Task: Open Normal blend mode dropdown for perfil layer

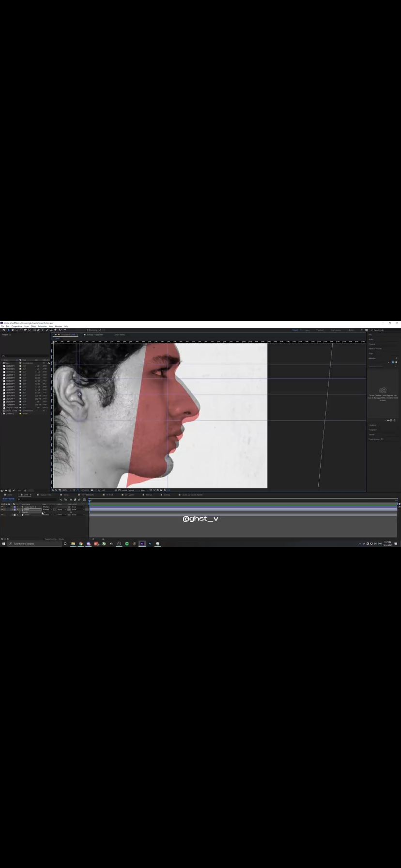Action: click(47, 510)
